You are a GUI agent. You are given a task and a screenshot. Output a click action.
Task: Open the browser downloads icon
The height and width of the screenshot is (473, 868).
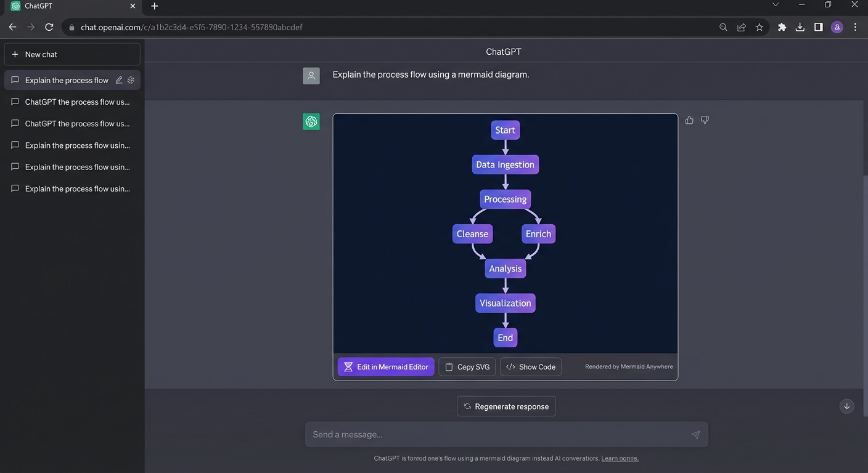pyautogui.click(x=800, y=27)
